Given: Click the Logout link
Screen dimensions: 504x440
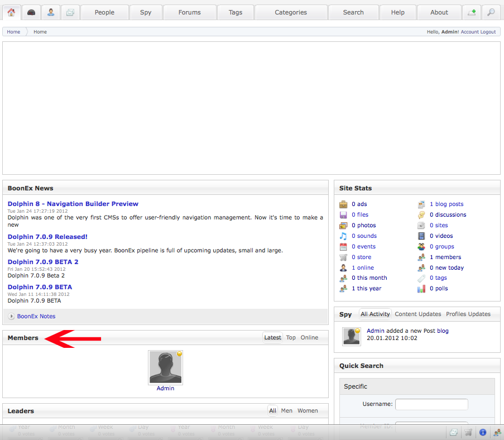Looking at the screenshot, I should [488, 32].
